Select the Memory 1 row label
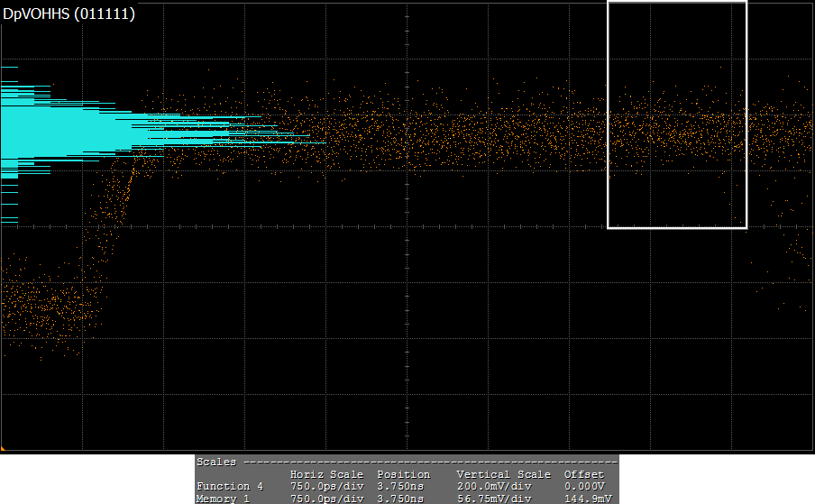The width and height of the screenshot is (815, 504). [224, 498]
